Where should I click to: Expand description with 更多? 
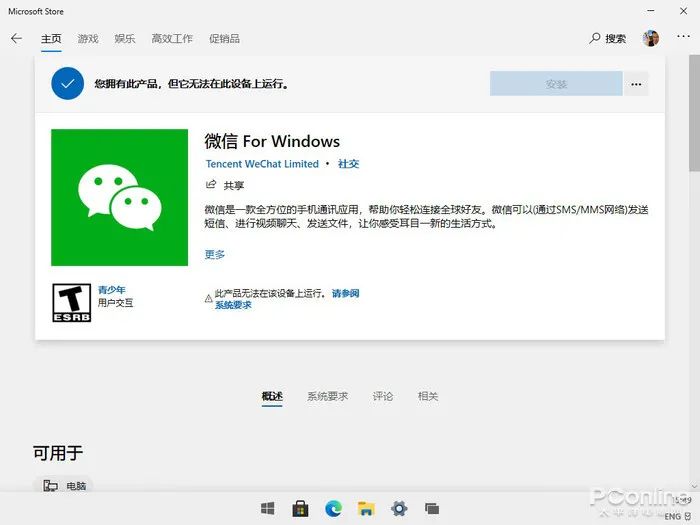coord(215,254)
